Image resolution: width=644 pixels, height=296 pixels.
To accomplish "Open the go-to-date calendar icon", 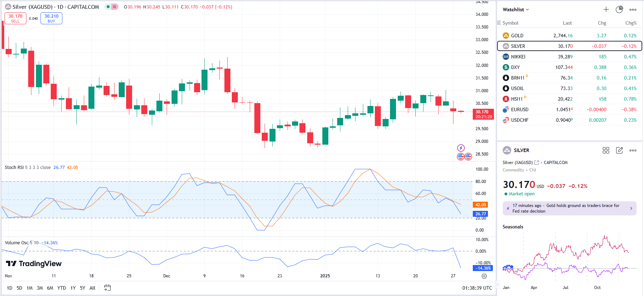I will point(107,288).
